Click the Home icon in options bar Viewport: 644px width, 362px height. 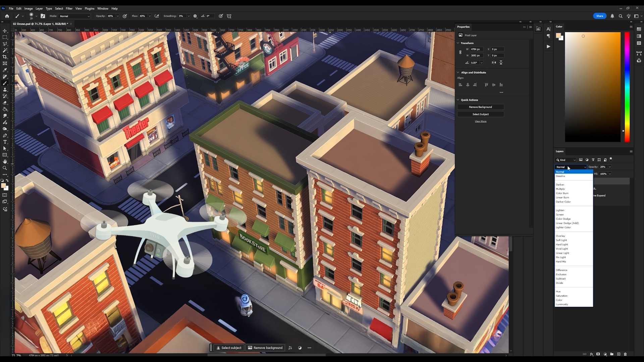point(7,16)
